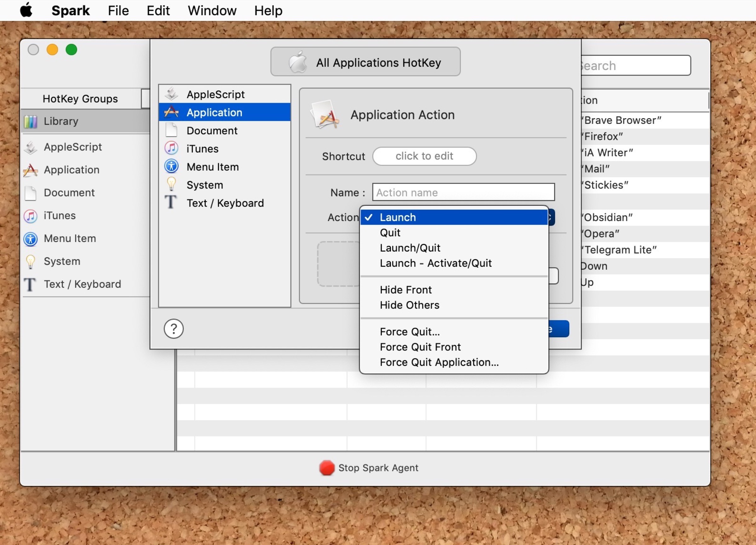Click the iTunes icon in the action list
This screenshot has height=545, width=756.
[x=171, y=148]
